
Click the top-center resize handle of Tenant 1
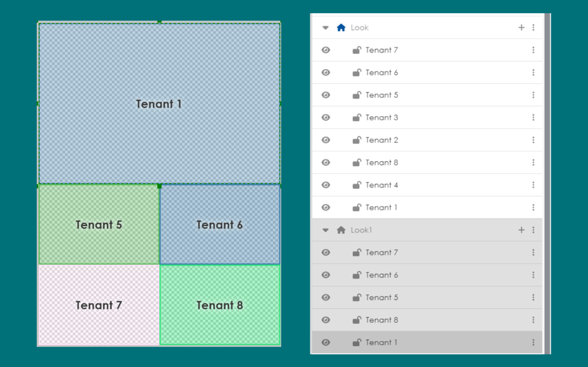(x=159, y=22)
